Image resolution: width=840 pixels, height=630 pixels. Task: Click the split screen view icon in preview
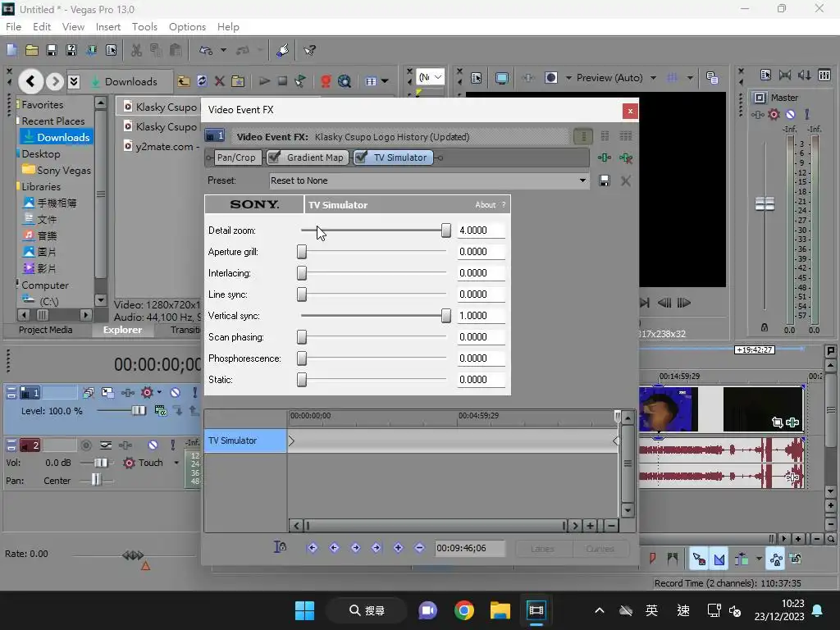(550, 78)
